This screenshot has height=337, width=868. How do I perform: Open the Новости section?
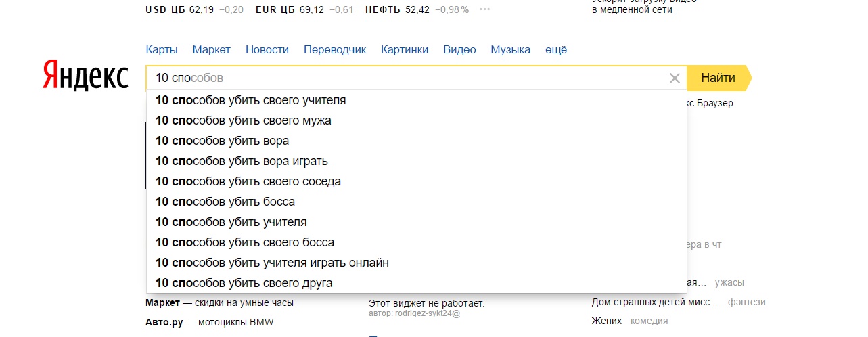point(267,49)
